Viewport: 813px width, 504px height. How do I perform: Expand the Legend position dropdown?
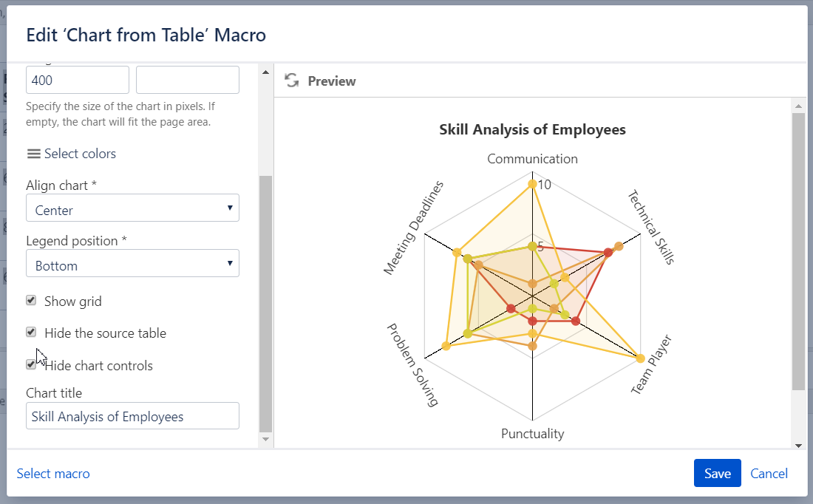[x=132, y=264]
